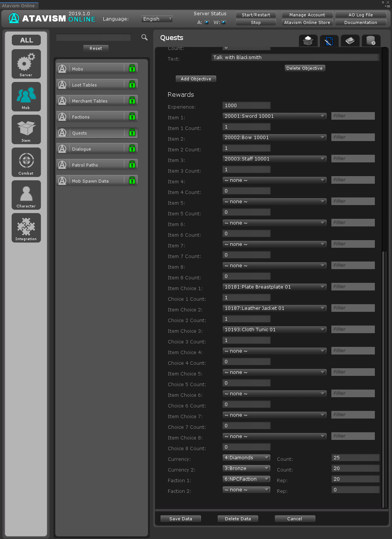Image resolution: width=392 pixels, height=539 pixels.
Task: Click the search magnifier icon
Action: point(145,37)
